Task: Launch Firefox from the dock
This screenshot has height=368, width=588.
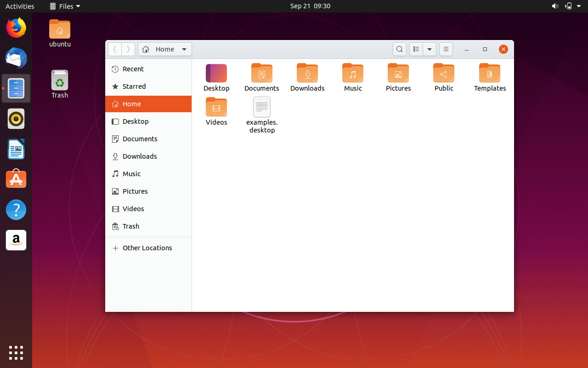Action: [16, 28]
